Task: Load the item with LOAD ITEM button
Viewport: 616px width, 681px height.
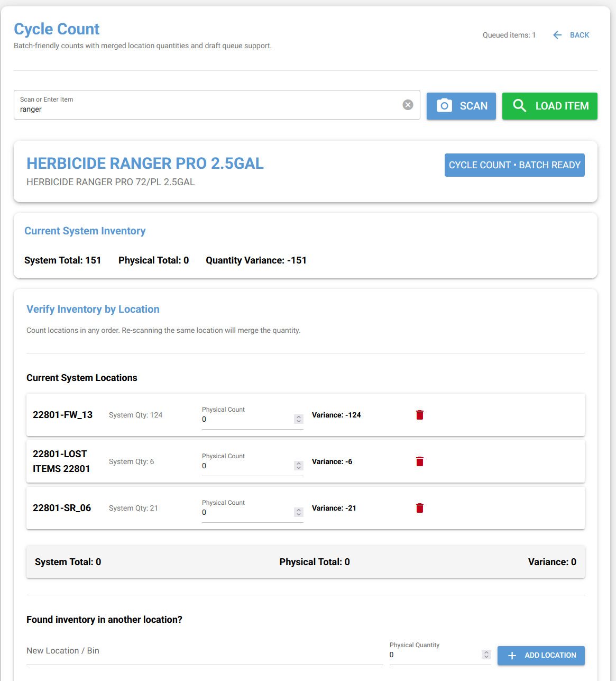Action: tap(550, 106)
